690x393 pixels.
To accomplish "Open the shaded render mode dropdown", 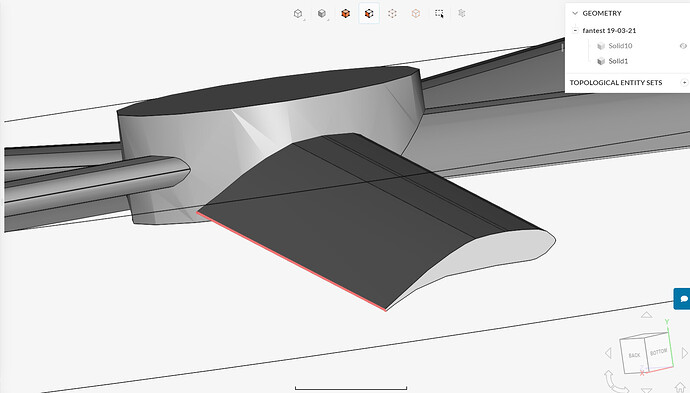I will pyautogui.click(x=322, y=14).
